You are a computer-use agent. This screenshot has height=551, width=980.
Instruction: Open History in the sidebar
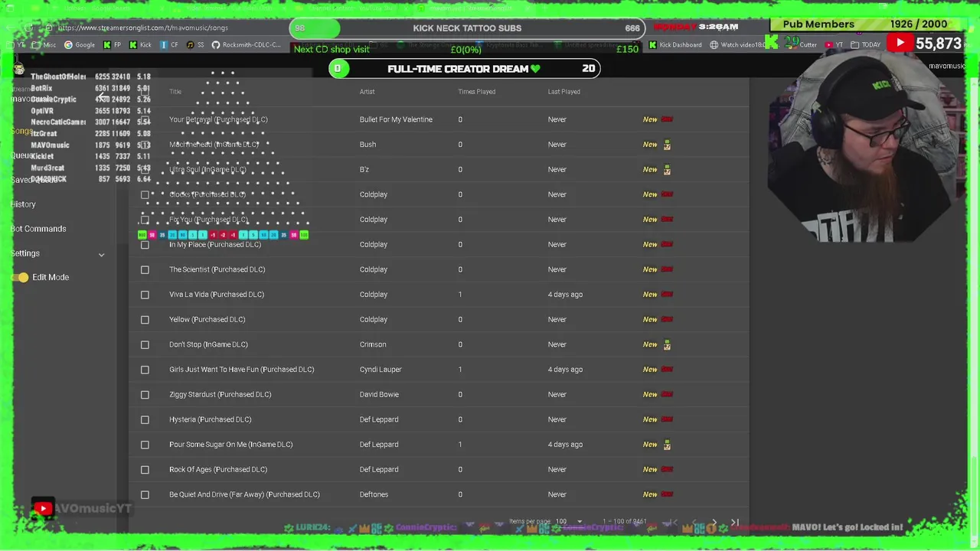pos(23,204)
